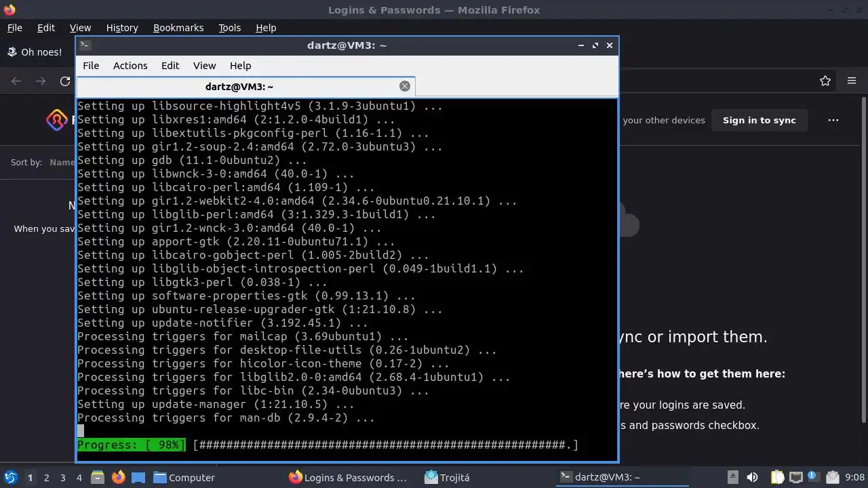868x488 pixels.
Task: Open the Firefox Tools menu
Action: coord(229,28)
